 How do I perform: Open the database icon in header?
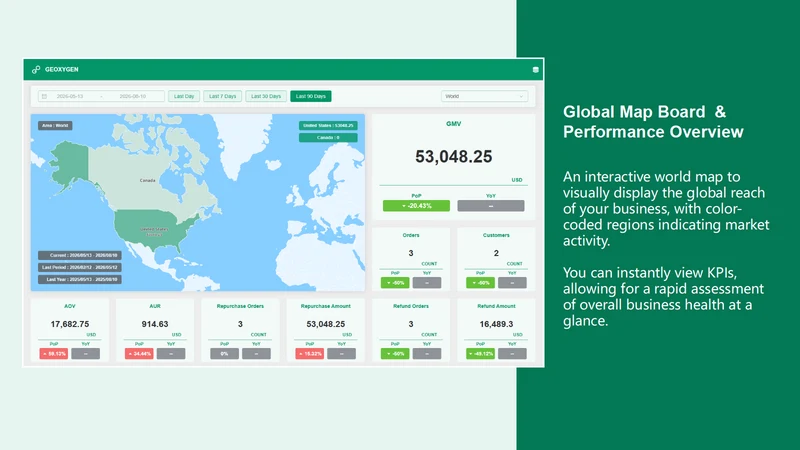[535, 70]
